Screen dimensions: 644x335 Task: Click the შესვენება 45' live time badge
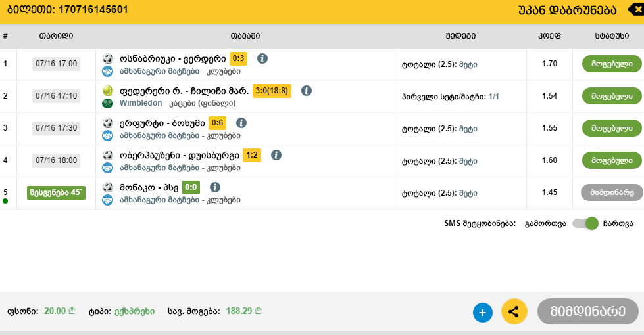(x=56, y=192)
